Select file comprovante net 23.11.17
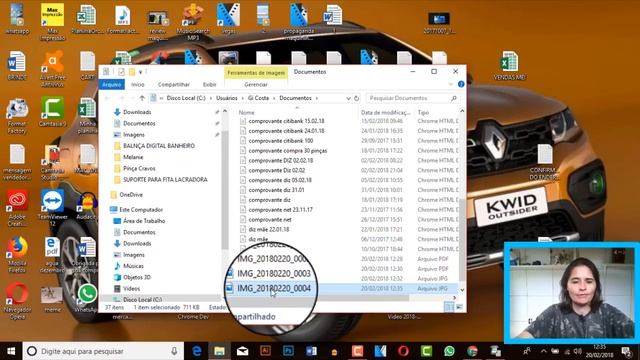 pos(280,209)
